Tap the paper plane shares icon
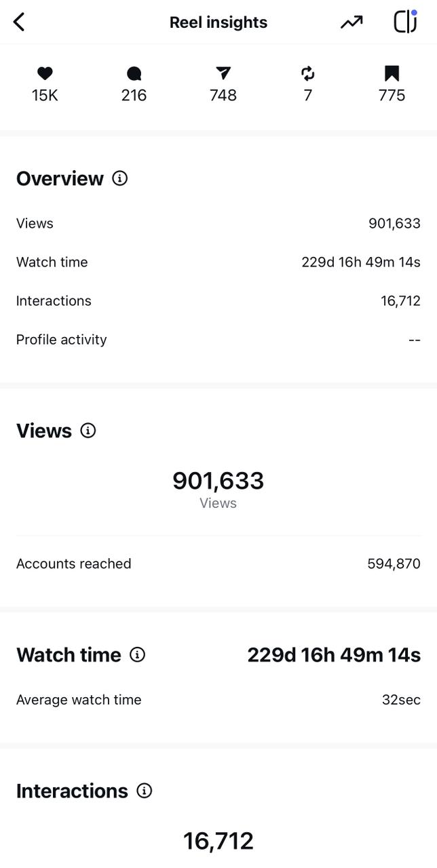The height and width of the screenshot is (868, 437). [x=223, y=73]
